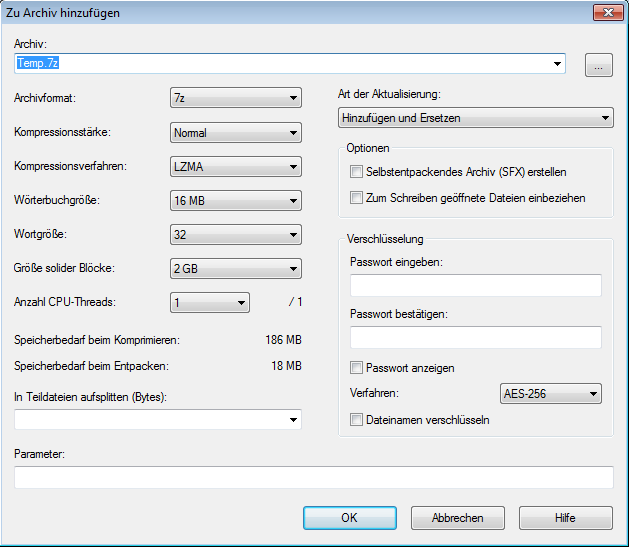Focus the Passwort bestätigen field

[475, 337]
